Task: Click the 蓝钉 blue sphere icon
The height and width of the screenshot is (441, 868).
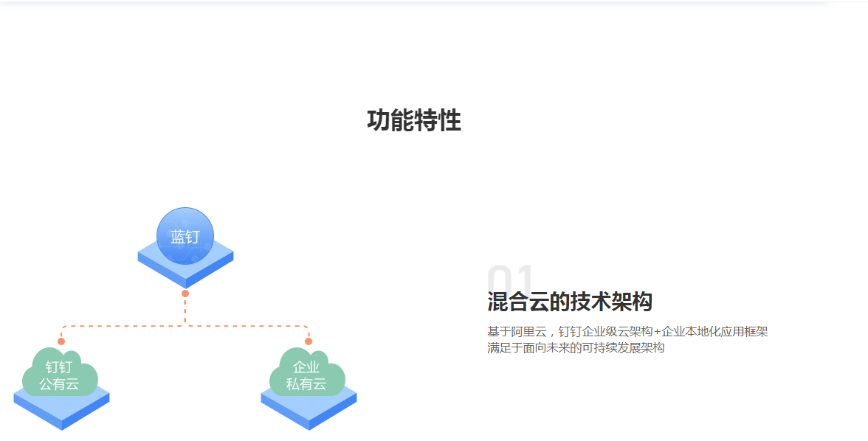Action: 185,236
